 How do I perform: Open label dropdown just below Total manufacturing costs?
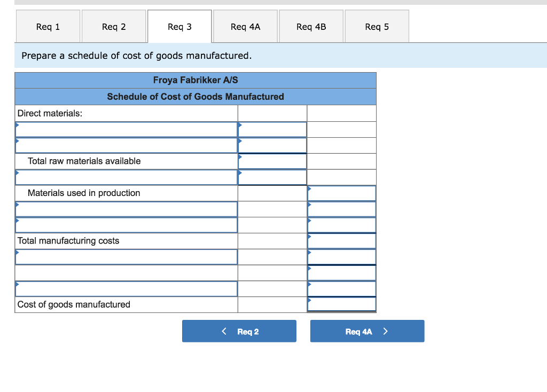[x=126, y=257]
